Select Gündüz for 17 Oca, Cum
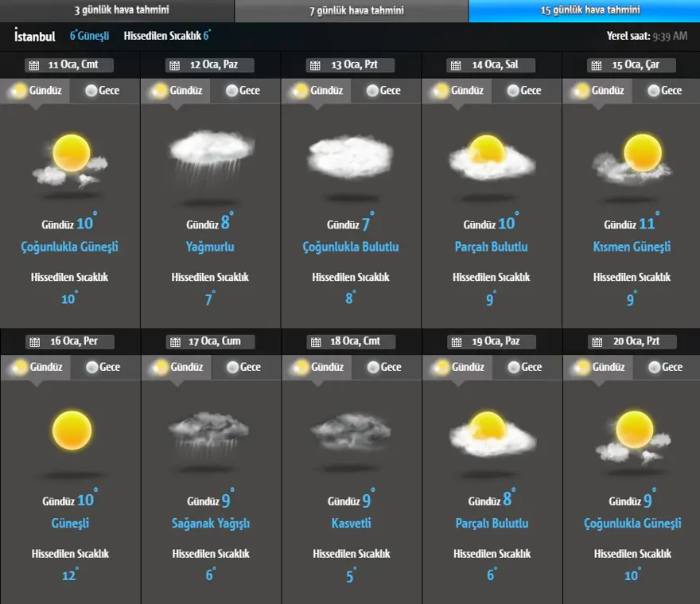Viewport: 700px width, 604px height. click(177, 367)
